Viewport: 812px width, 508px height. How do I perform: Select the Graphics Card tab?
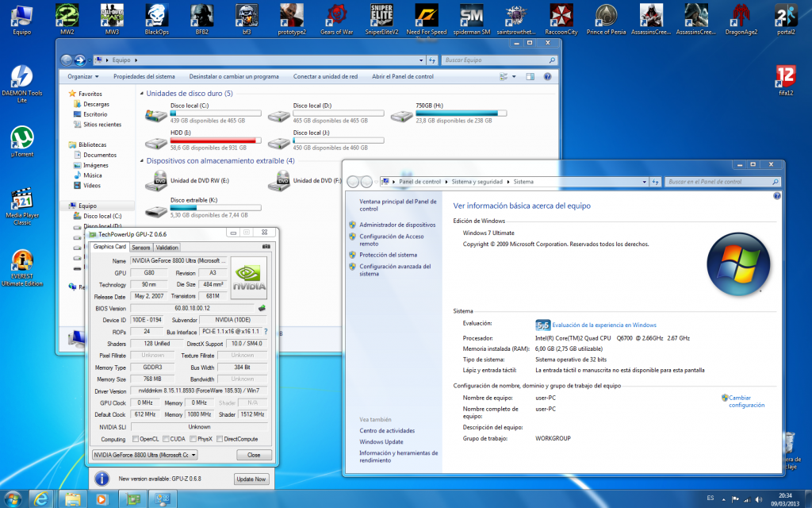click(x=109, y=247)
